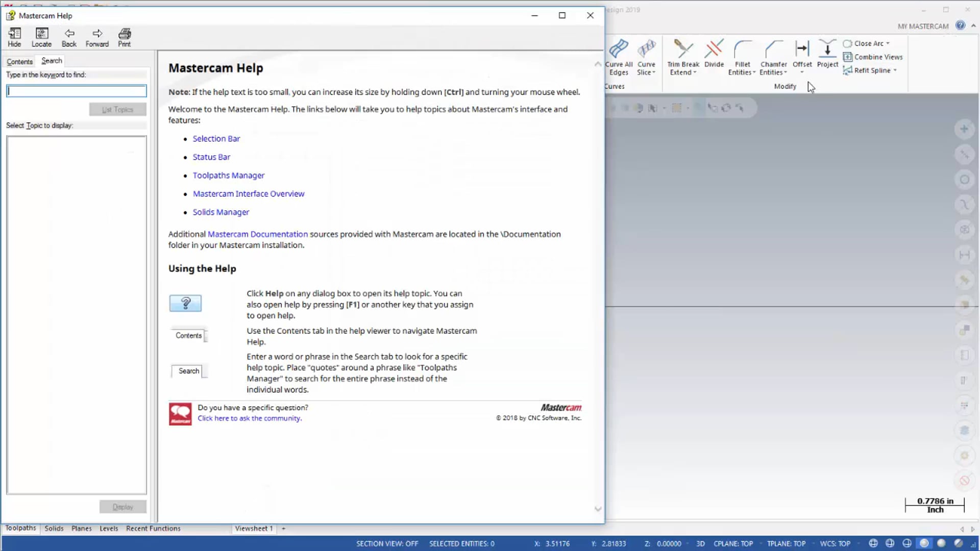Click Combine Views in the ribbon

(873, 57)
